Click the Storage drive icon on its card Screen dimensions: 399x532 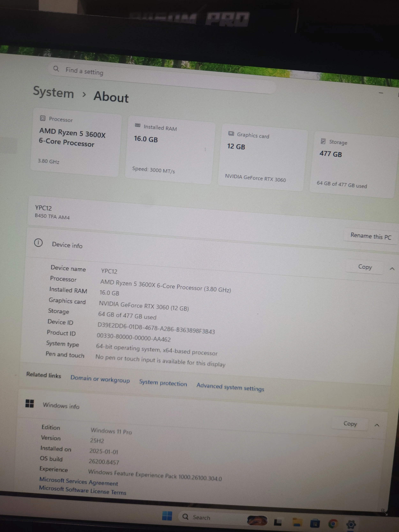click(x=323, y=141)
